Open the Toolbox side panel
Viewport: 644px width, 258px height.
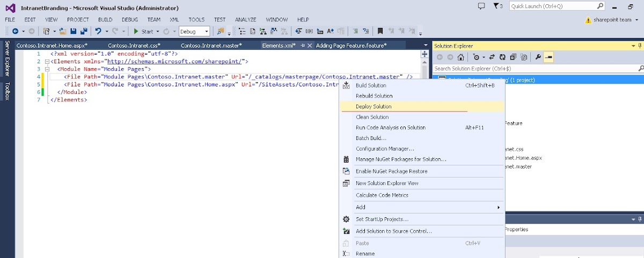click(7, 91)
